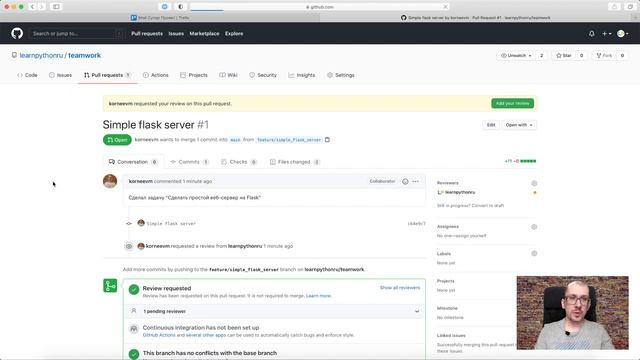
Task: Switch to the Insights tab
Action: 302,75
